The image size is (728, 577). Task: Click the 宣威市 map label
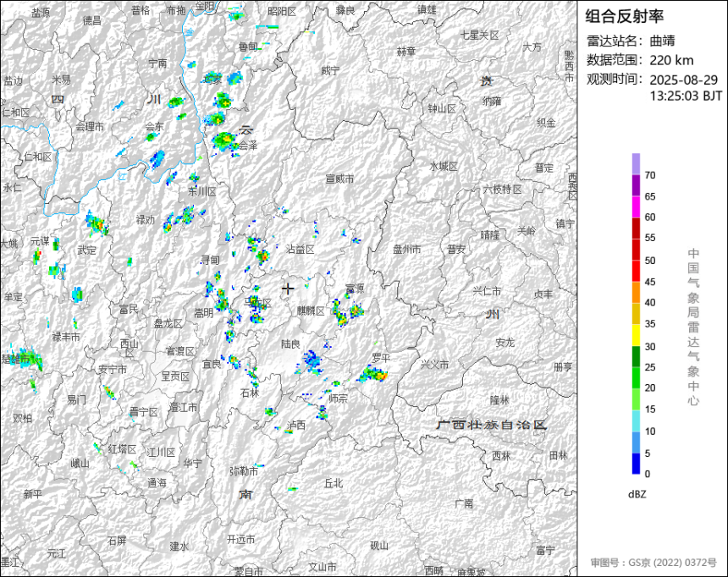coord(339,179)
